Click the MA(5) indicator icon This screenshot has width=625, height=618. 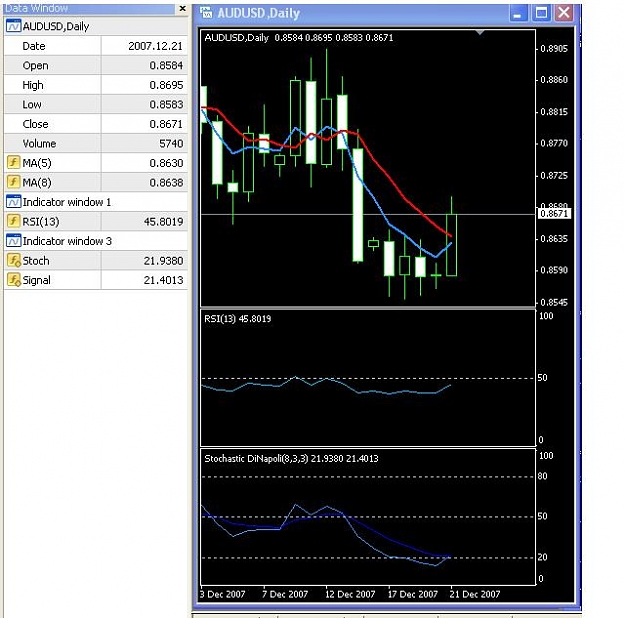coord(14,163)
